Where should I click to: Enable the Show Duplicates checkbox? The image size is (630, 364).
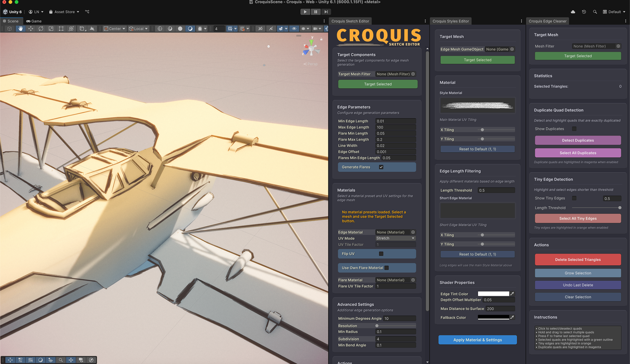click(574, 129)
